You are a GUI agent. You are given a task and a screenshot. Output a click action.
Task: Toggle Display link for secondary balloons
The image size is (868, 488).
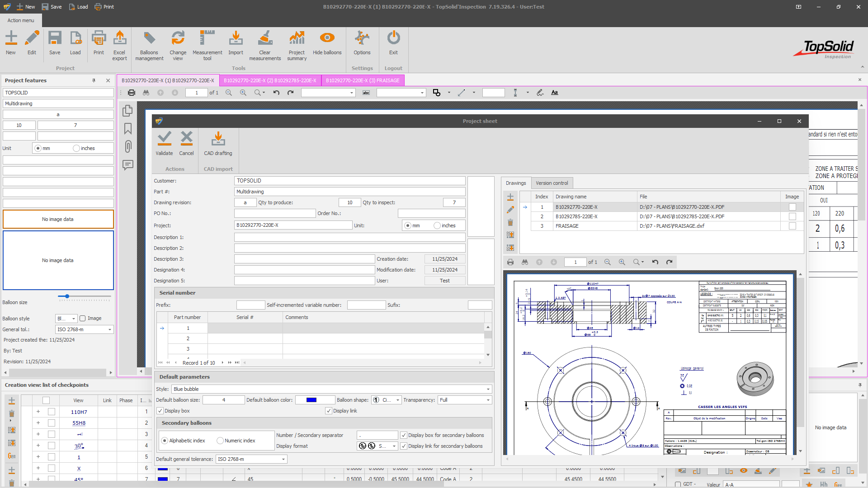(x=404, y=446)
